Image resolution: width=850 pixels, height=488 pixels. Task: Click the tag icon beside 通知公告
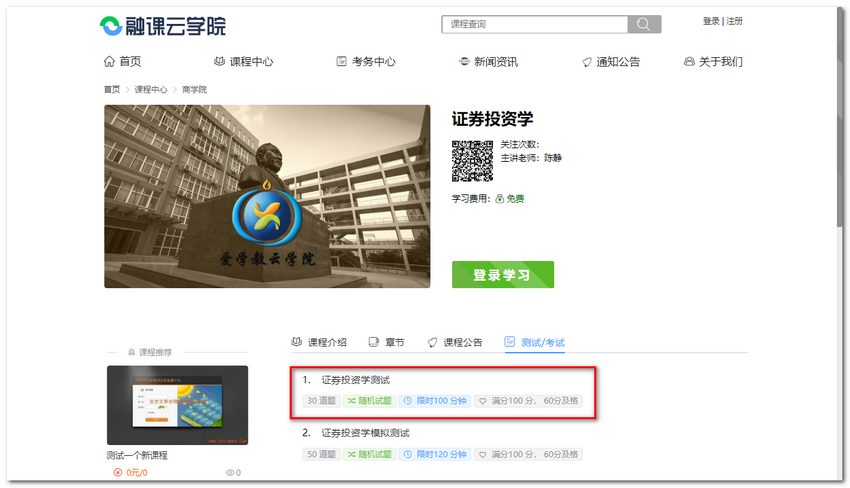587,62
